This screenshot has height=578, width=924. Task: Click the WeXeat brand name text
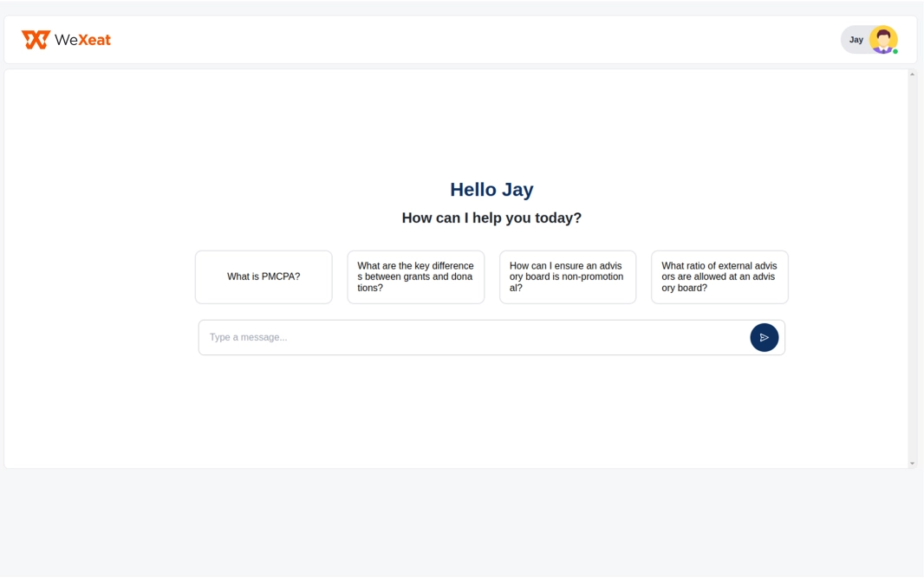click(82, 40)
